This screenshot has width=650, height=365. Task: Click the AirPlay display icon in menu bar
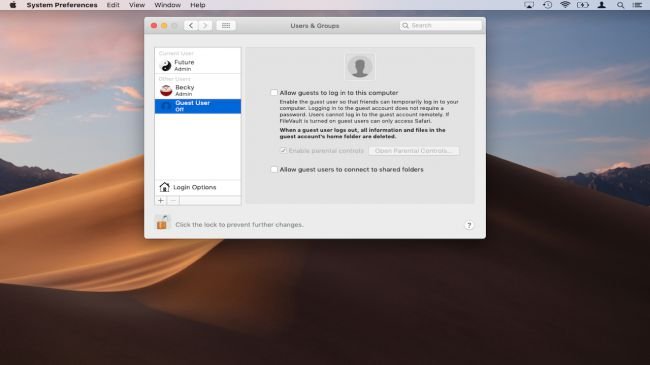pyautogui.click(x=529, y=5)
